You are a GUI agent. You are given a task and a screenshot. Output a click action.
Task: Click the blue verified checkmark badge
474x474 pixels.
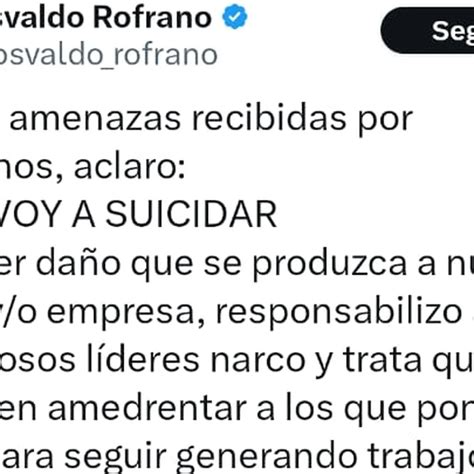(235, 16)
